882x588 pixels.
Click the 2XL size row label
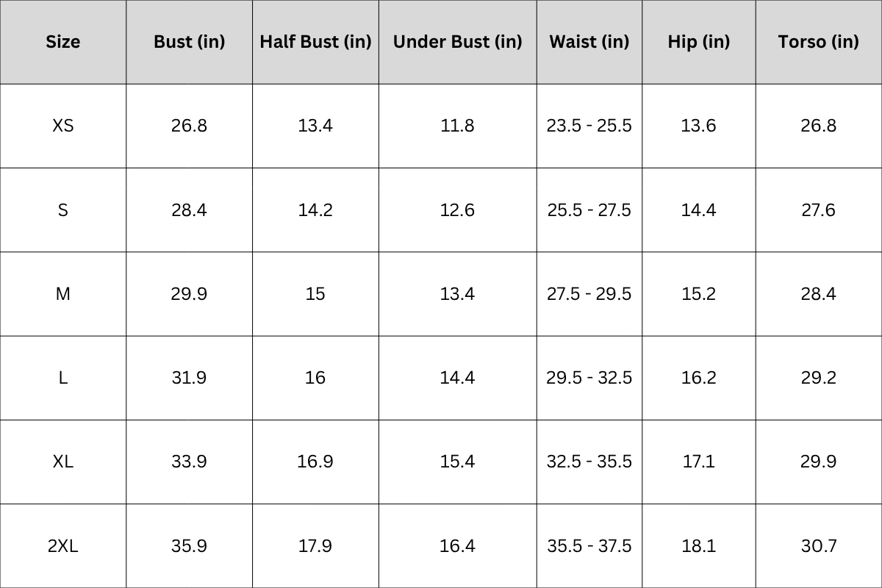click(63, 546)
